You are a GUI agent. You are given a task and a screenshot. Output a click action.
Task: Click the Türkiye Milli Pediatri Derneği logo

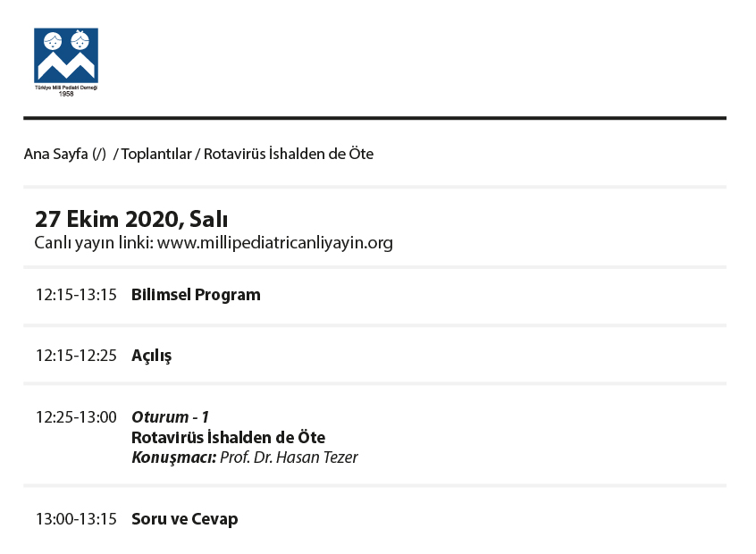pyautogui.click(x=66, y=63)
